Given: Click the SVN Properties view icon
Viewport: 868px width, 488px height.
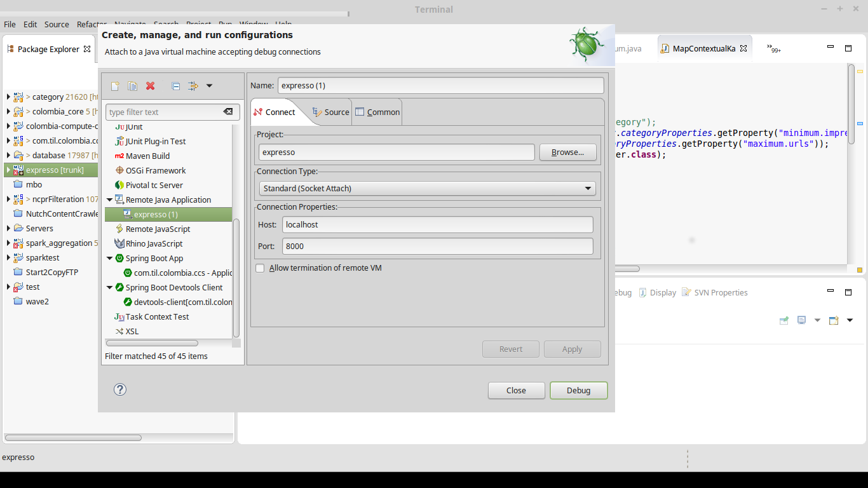Looking at the screenshot, I should click(686, 292).
